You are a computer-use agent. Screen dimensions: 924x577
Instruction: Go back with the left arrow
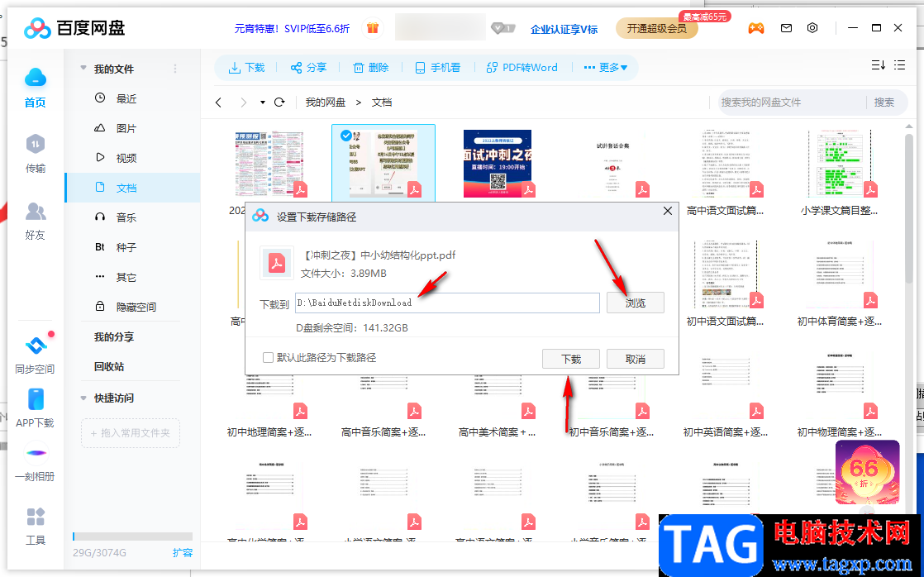(x=219, y=103)
